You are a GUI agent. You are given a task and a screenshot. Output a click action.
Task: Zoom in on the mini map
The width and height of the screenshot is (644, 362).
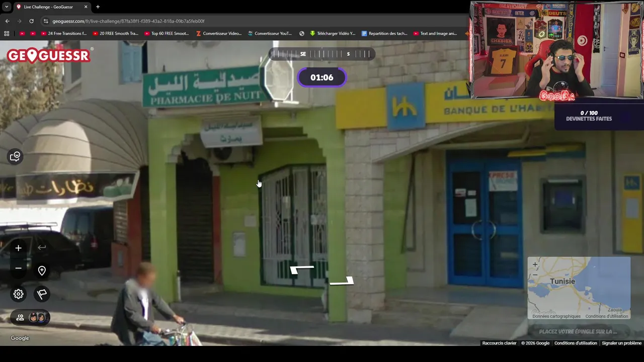click(x=535, y=264)
